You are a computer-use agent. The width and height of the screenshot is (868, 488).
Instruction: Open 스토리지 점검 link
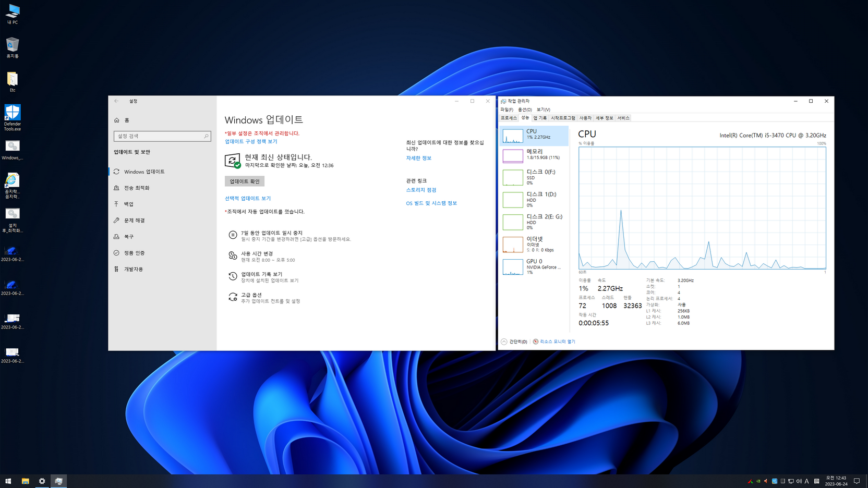click(421, 190)
